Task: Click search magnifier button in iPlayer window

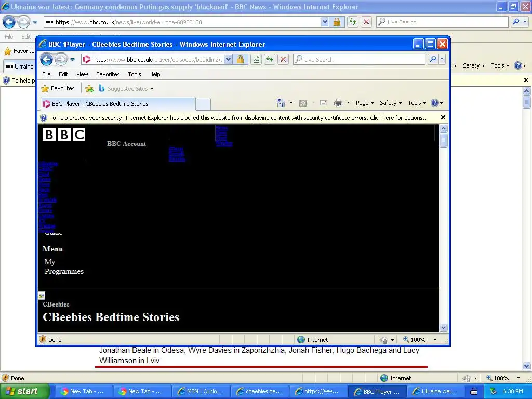Action: point(433,59)
